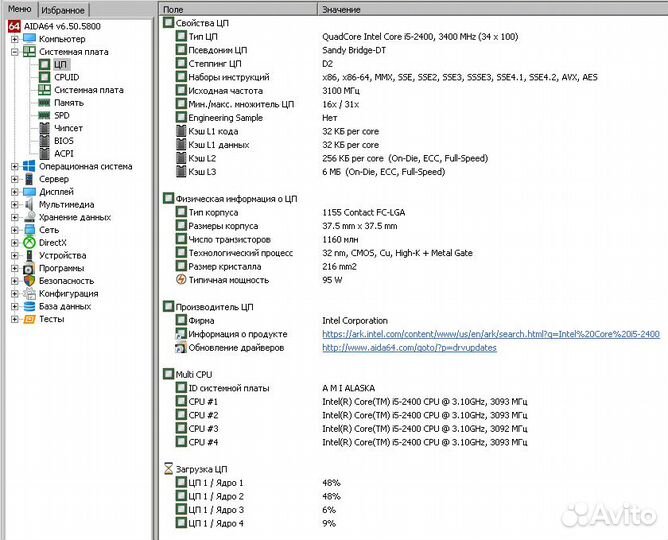Screen dimensions: 668x540
Task: Click the Windows logo icon for Операционная система
Action: point(29,166)
